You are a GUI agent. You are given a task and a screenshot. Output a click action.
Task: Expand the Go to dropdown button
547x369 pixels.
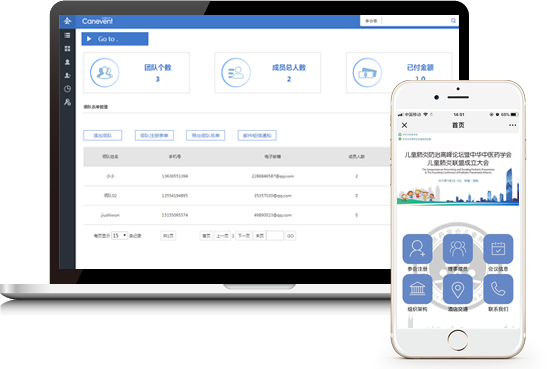tap(115, 39)
